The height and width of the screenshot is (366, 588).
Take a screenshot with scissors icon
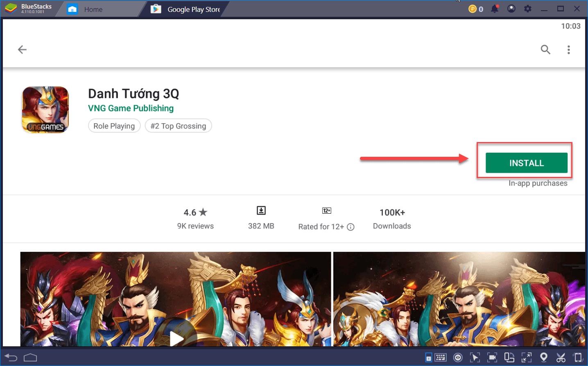pyautogui.click(x=561, y=357)
